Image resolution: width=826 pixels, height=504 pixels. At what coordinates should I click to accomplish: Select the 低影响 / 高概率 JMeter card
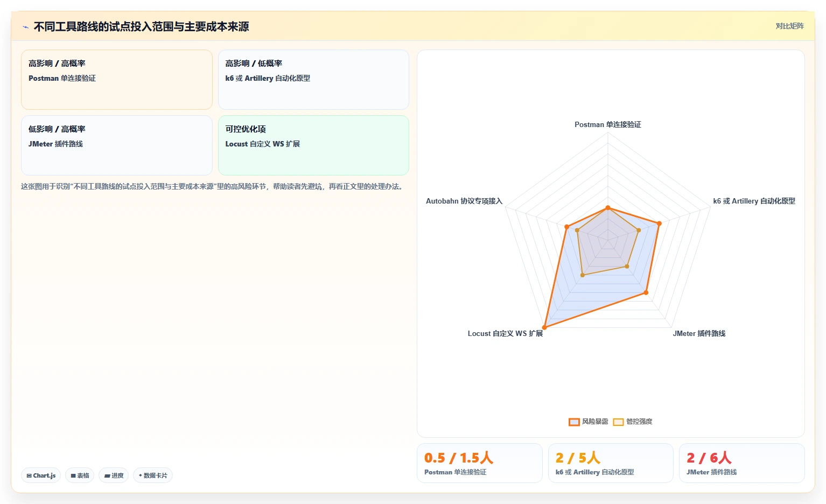[x=117, y=145]
